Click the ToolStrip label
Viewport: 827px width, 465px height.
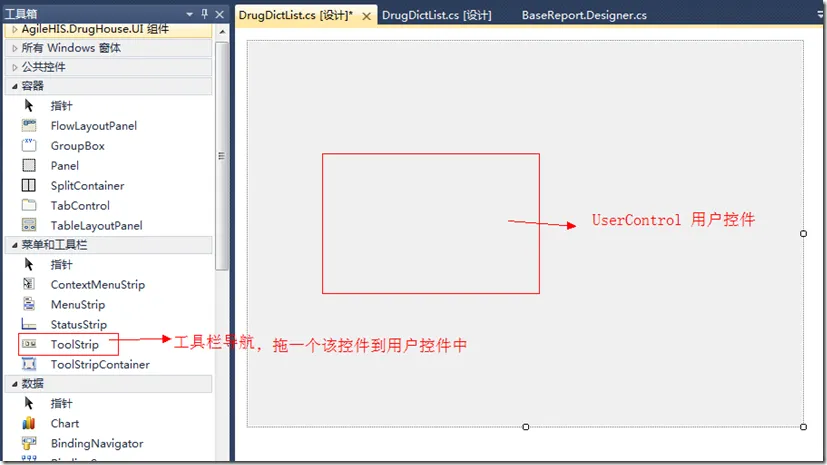pos(75,344)
